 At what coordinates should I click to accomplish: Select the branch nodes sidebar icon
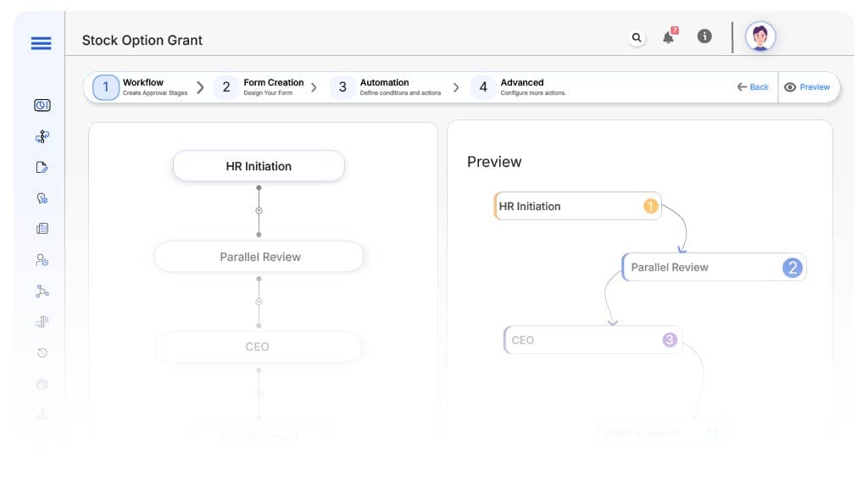[42, 291]
